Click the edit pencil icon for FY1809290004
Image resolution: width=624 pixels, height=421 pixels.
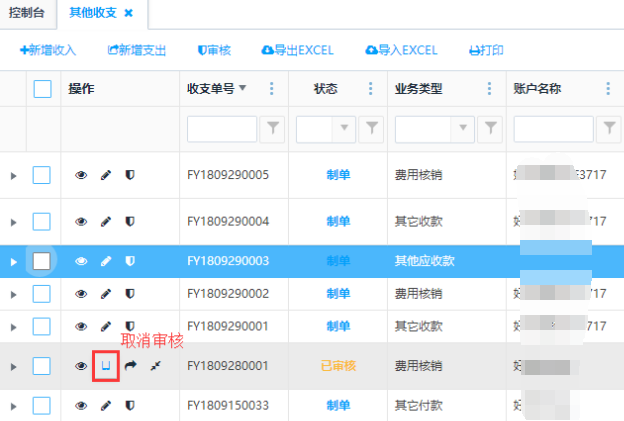(x=106, y=220)
